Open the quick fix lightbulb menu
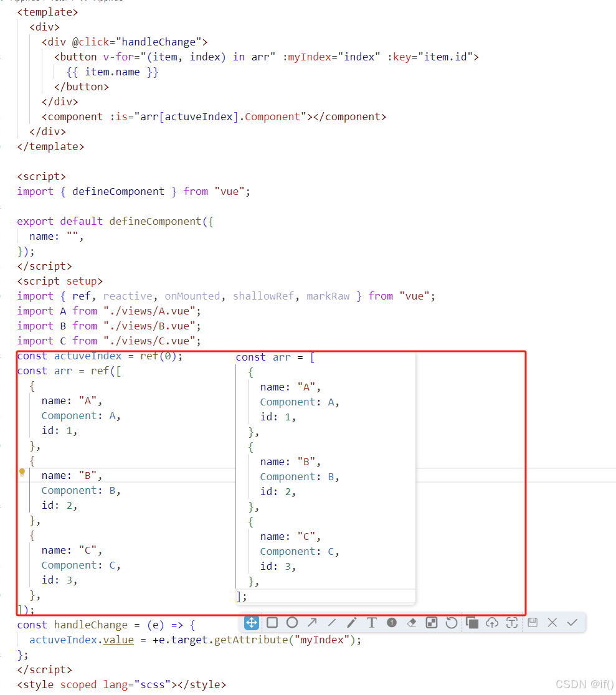 [x=22, y=472]
